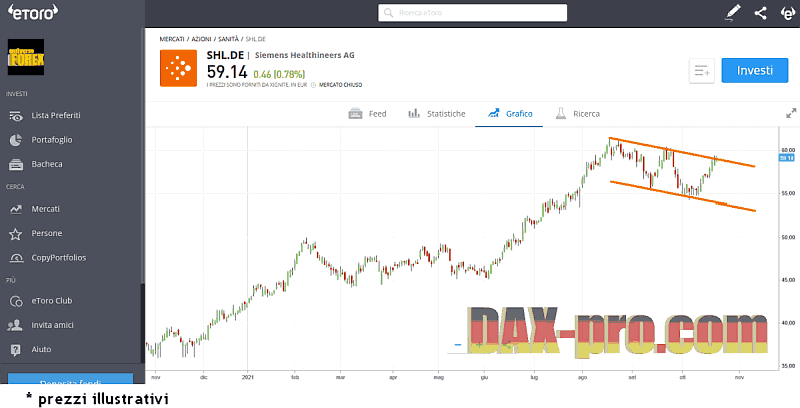This screenshot has height=408, width=800.
Task: Open the Portafoglio pie chart icon
Action: point(16,140)
